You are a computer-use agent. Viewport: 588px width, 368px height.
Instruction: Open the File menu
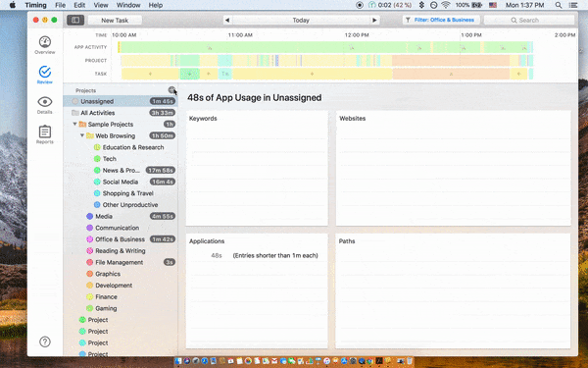click(60, 5)
